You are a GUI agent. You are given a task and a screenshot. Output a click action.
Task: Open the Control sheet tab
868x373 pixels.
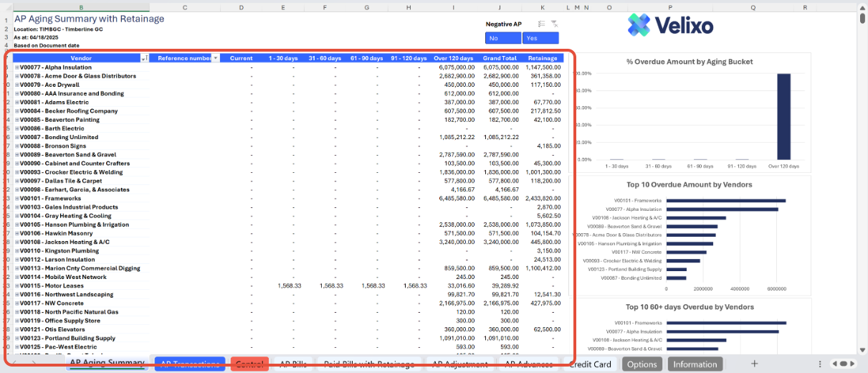(x=249, y=364)
